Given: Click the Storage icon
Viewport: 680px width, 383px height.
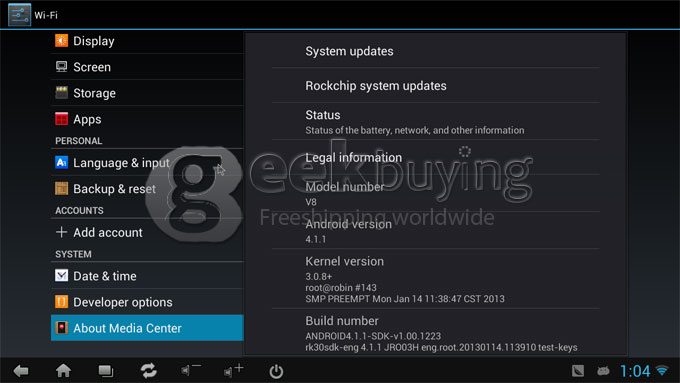Looking at the screenshot, I should coord(62,93).
